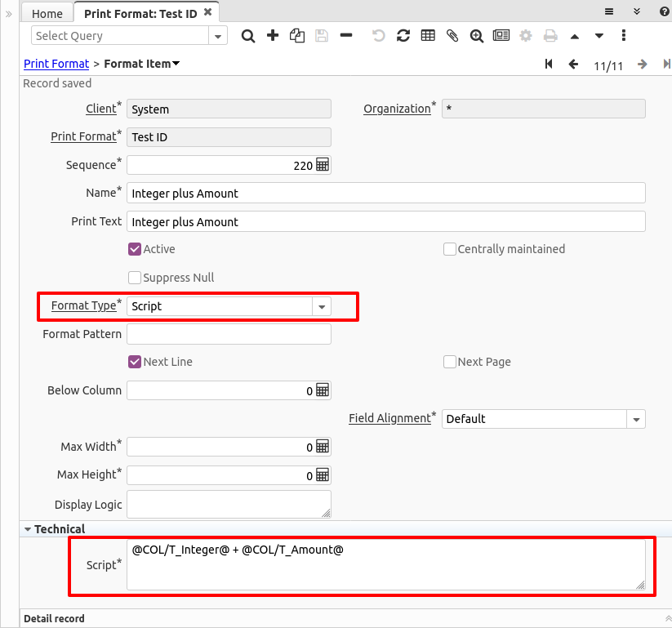Jump to first record in navigation
The width and height of the screenshot is (672, 628).
click(x=549, y=65)
